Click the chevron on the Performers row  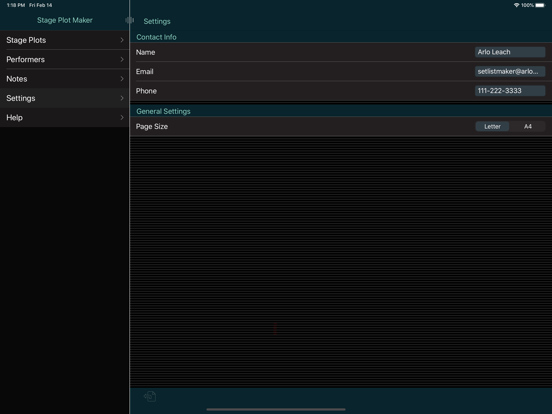coord(122,59)
